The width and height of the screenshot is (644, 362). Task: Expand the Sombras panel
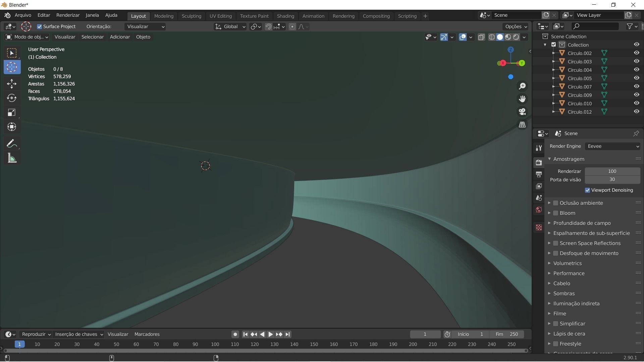[x=564, y=294]
